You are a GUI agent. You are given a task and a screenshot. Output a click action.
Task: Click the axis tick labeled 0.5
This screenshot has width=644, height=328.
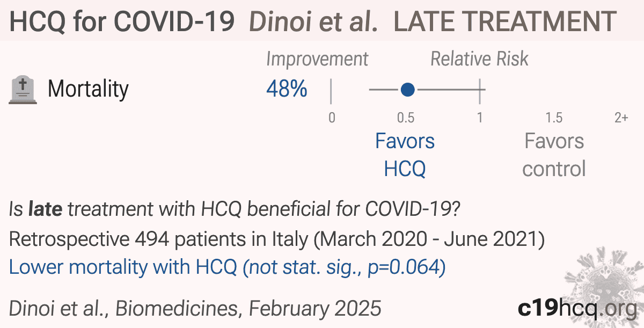pos(405,118)
